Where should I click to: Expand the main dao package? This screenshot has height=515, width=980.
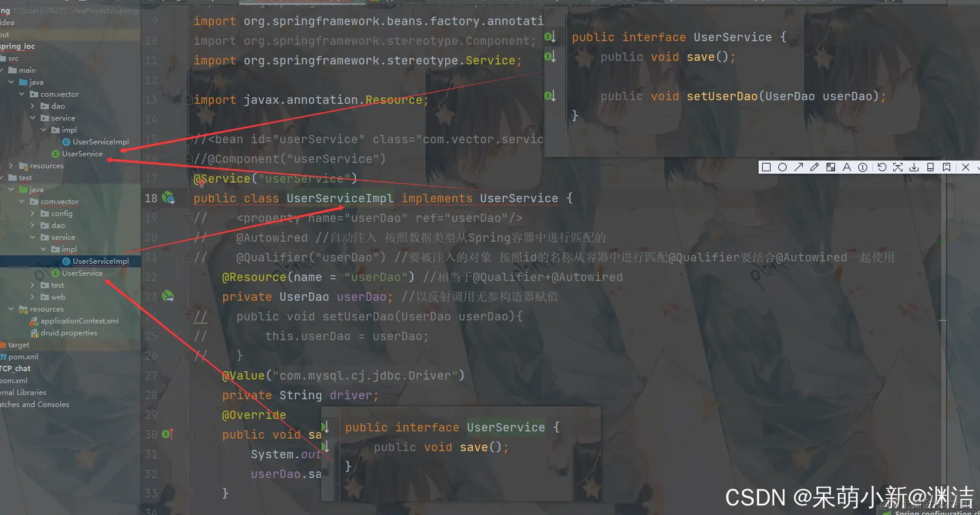tap(32, 106)
